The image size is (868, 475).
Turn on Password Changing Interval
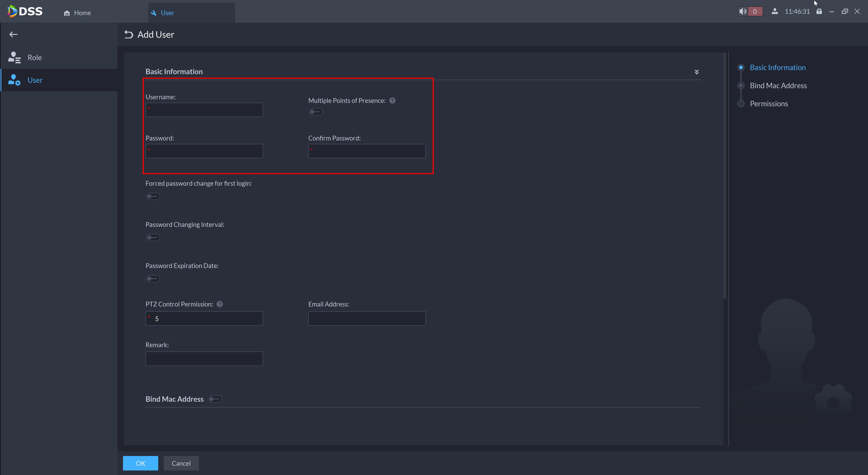[153, 238]
